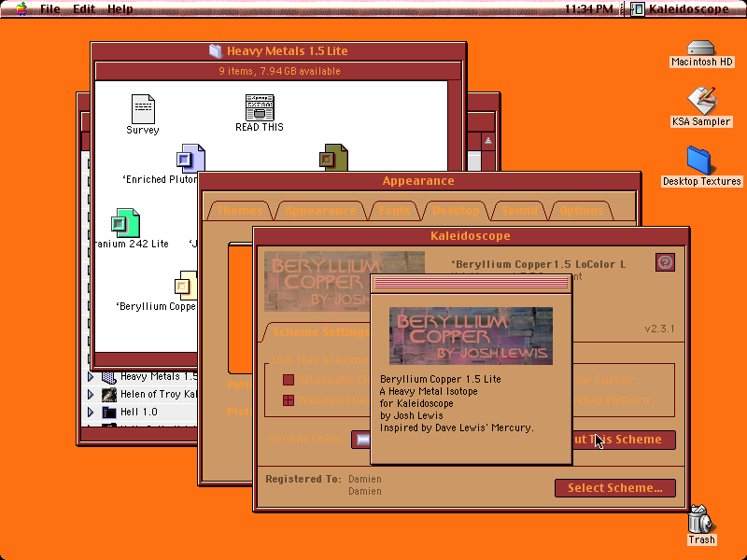Screen dimensions: 747x560
Task: Click the Helen of Troy row icon
Action: [109, 394]
